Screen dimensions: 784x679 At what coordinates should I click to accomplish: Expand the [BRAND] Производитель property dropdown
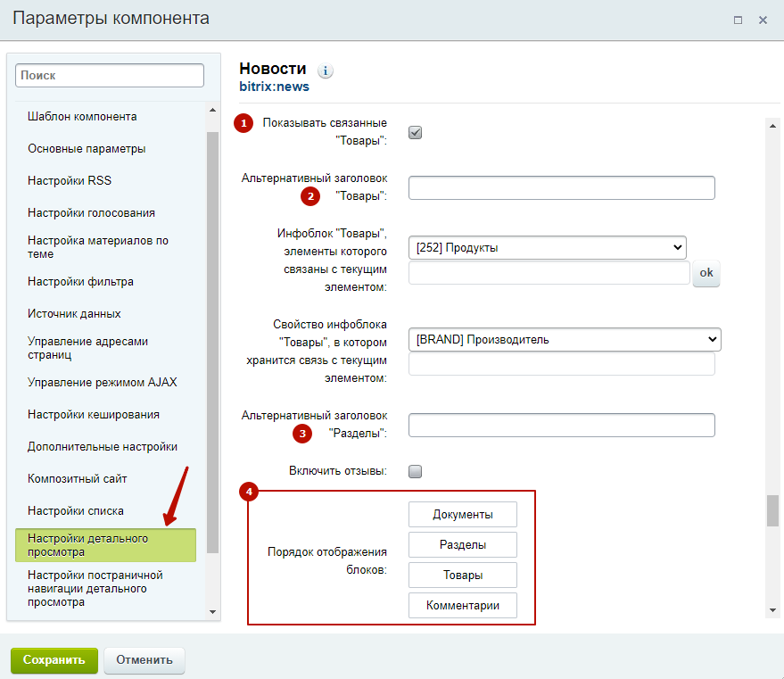565,339
